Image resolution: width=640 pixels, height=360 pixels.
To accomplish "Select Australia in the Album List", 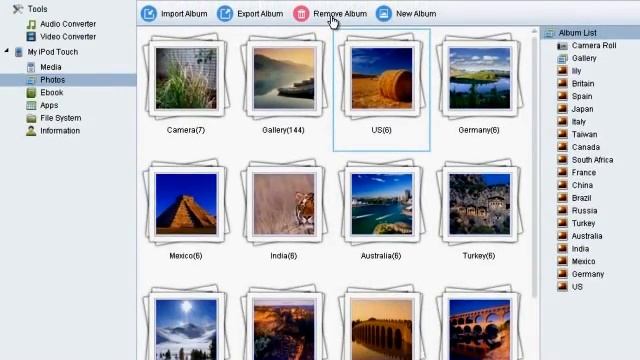I will [587, 236].
